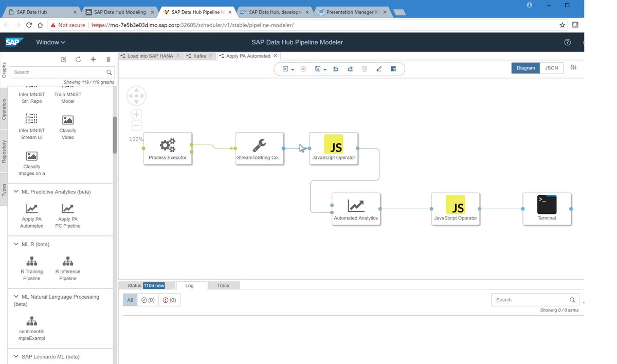Click the plus icon to create graph
Screen dimensions: 617x364
pos(93,59)
